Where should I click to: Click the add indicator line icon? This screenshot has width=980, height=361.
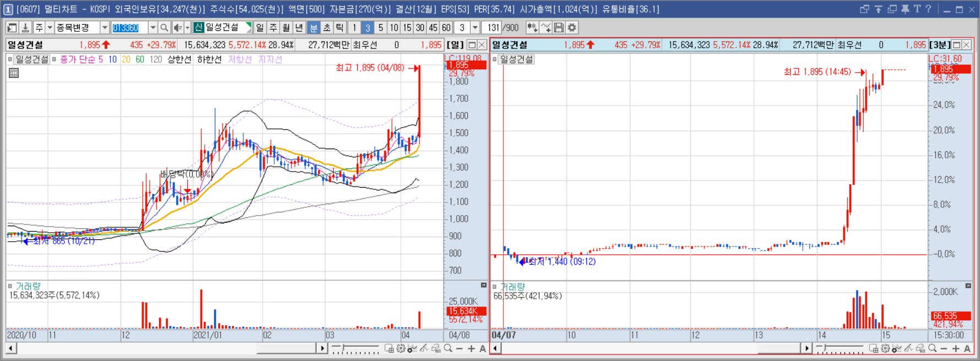click(545, 28)
